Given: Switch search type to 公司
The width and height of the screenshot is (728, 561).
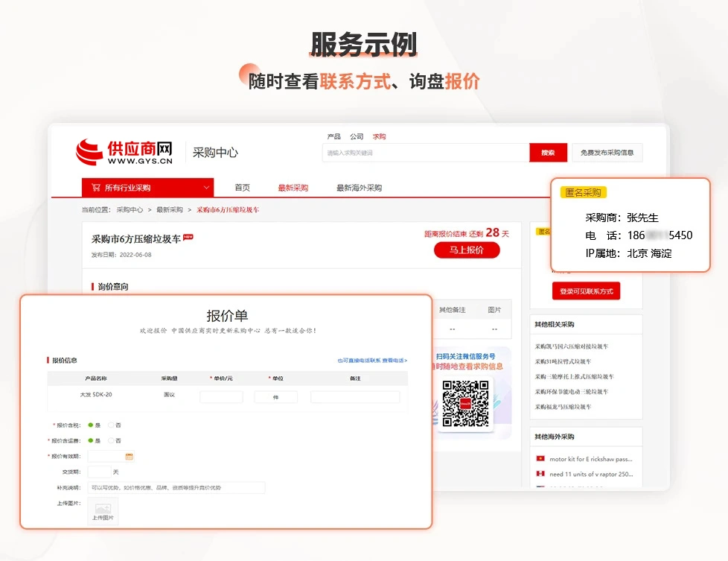Looking at the screenshot, I should pos(357,136).
